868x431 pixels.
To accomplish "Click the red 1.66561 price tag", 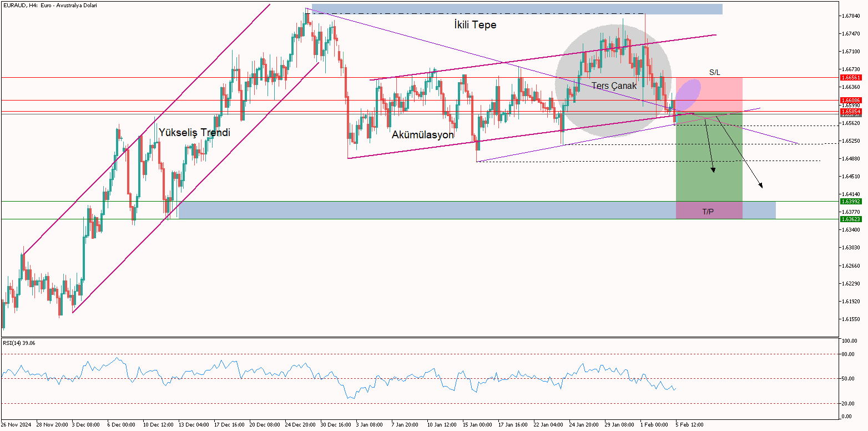I will coord(851,78).
